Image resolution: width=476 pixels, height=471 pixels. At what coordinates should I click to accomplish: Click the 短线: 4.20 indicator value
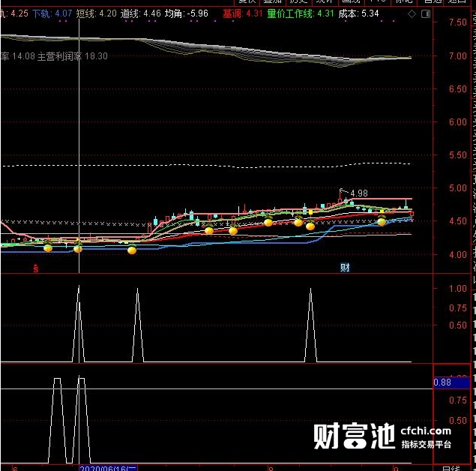(x=96, y=13)
